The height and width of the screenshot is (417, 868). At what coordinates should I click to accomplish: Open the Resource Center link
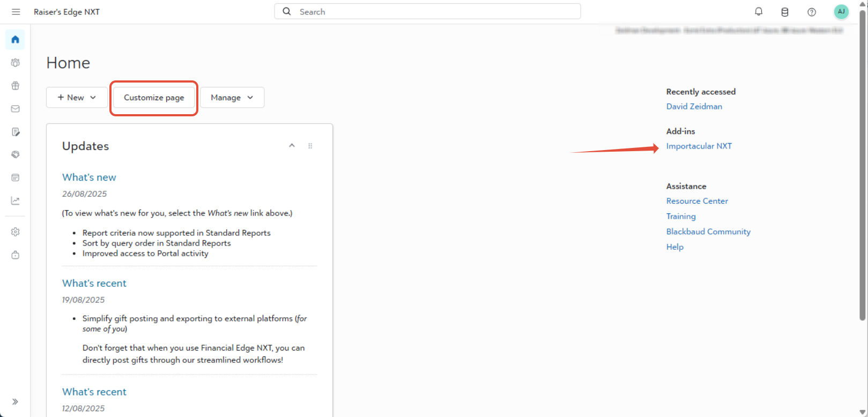pyautogui.click(x=697, y=201)
